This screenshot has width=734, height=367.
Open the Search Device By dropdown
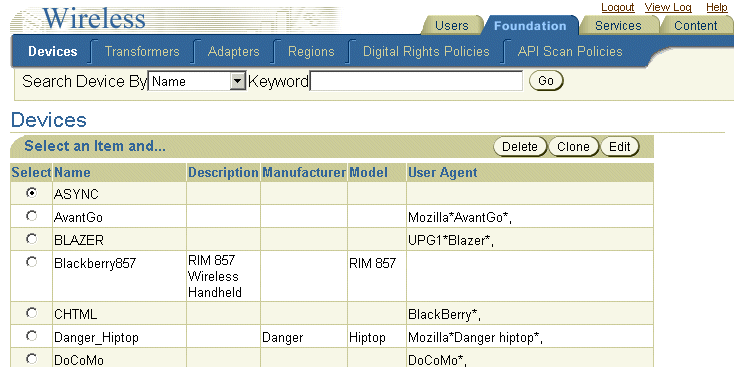pyautogui.click(x=197, y=81)
